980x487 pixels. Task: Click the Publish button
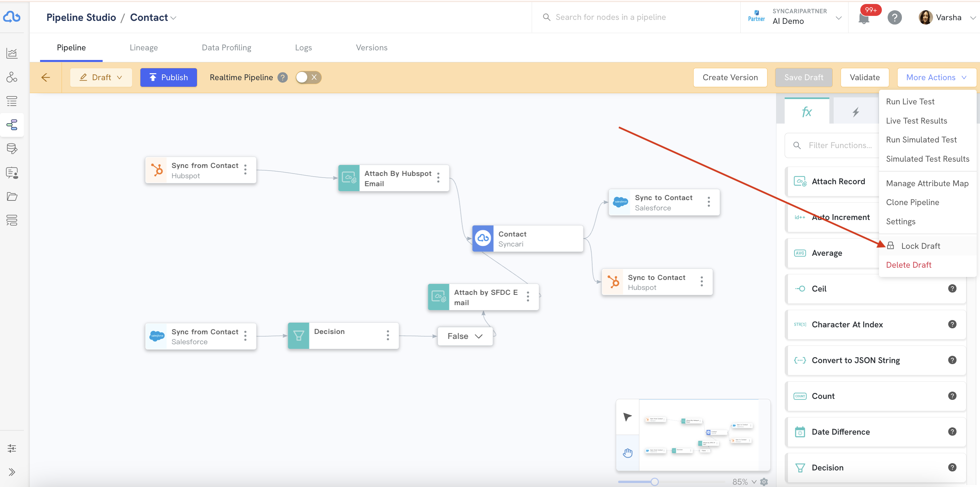coord(169,77)
